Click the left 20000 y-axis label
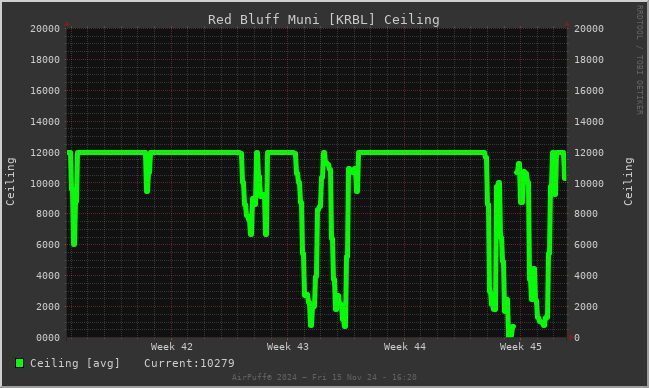Image resolution: width=649 pixels, height=388 pixels. (x=45, y=29)
